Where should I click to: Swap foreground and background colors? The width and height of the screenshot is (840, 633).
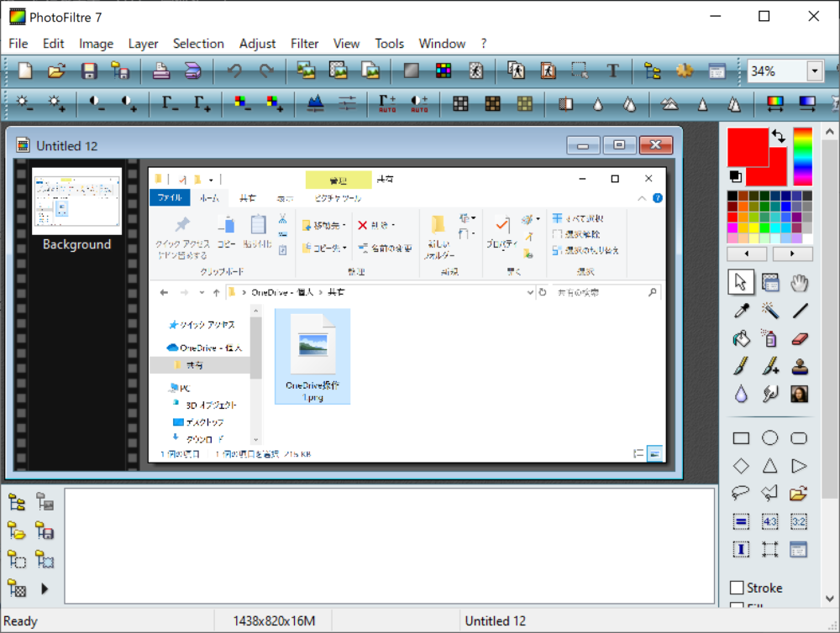(x=779, y=137)
